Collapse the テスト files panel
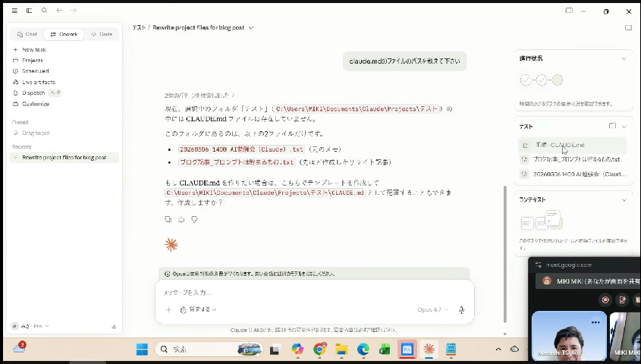This screenshot has height=364, width=641. [624, 127]
